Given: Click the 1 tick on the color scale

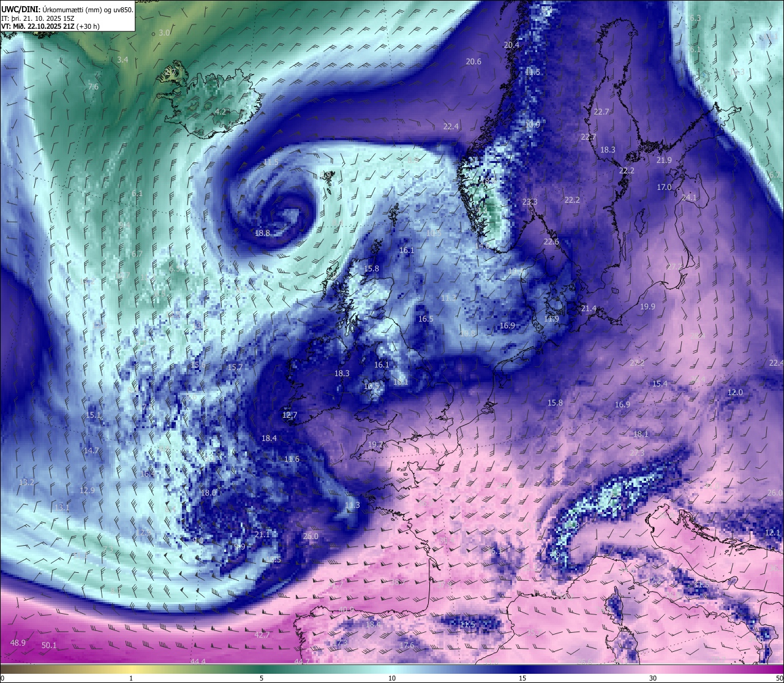Looking at the screenshot, I should pos(131,678).
